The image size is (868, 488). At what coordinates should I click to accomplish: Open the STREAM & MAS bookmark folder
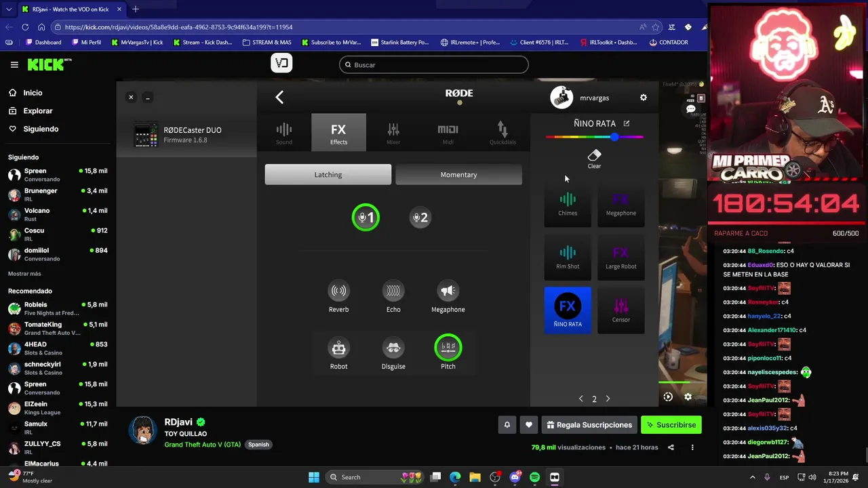(x=267, y=42)
